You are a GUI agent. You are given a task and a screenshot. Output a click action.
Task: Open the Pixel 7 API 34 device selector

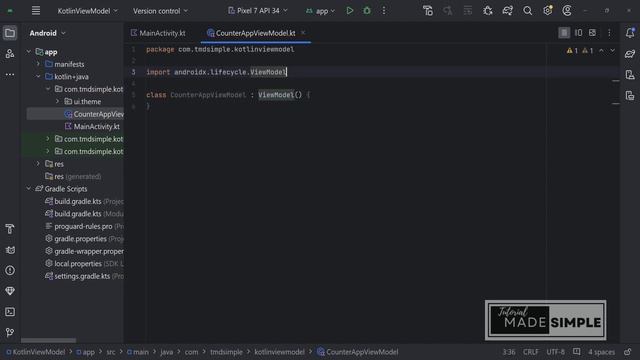tap(258, 11)
